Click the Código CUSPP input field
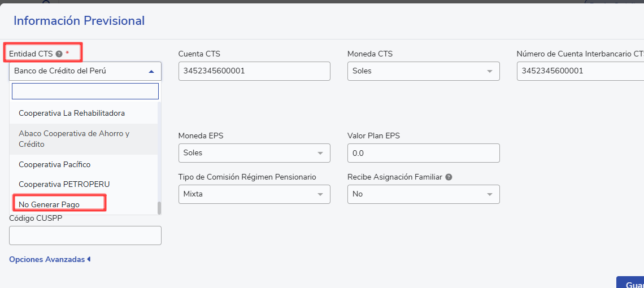The width and height of the screenshot is (644, 288). [85, 235]
